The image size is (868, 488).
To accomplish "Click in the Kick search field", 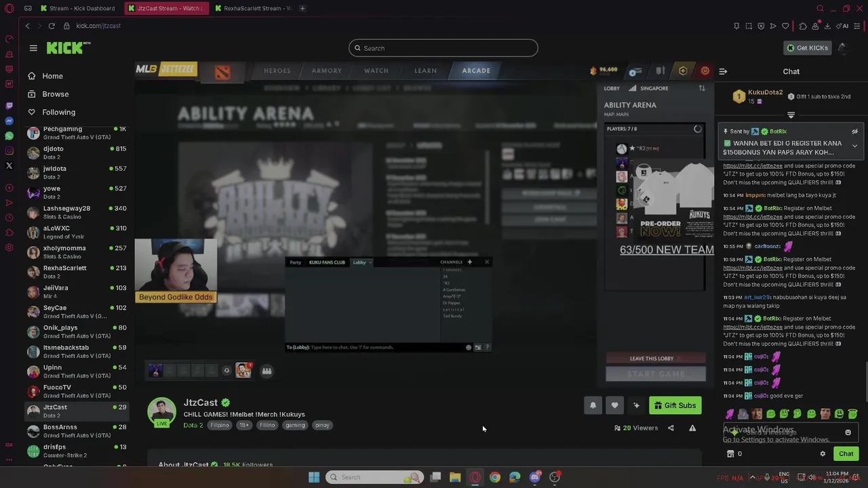I will (443, 48).
